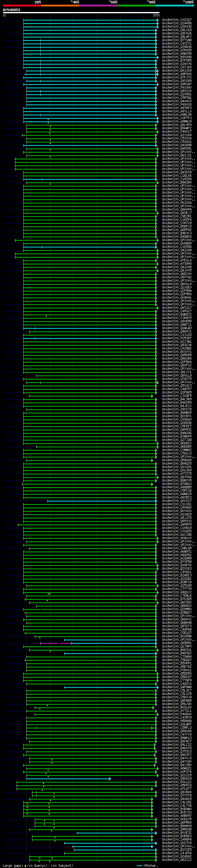Select hit label UniRef100_B0EIS0
The height and width of the screenshot is (868, 197).
point(176,812)
